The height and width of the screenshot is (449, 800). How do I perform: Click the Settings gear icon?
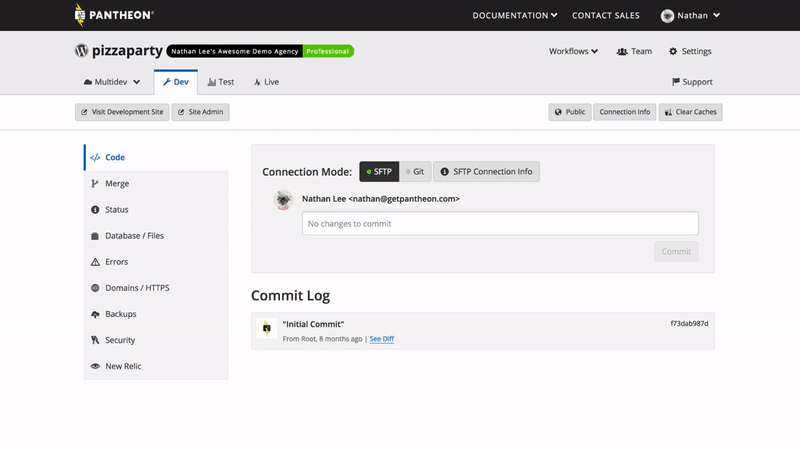673,51
